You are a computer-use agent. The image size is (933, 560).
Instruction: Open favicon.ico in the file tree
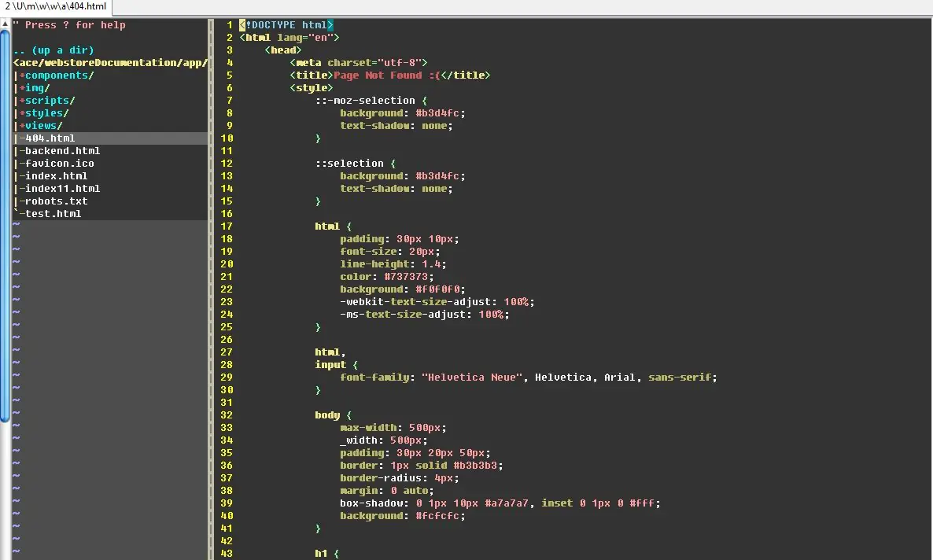pyautogui.click(x=59, y=164)
